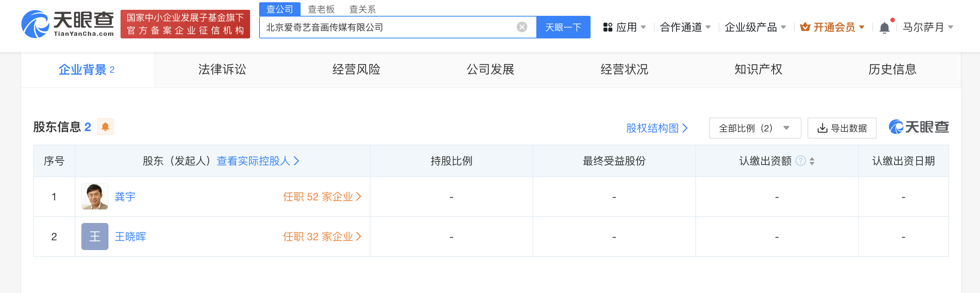
Task: Click the 最终受益股份 column header
Action: click(614, 161)
